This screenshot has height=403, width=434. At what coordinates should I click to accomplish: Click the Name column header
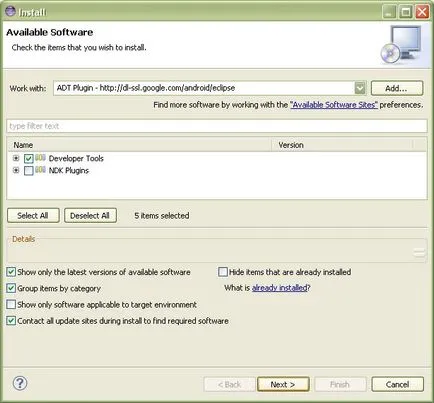(139, 145)
